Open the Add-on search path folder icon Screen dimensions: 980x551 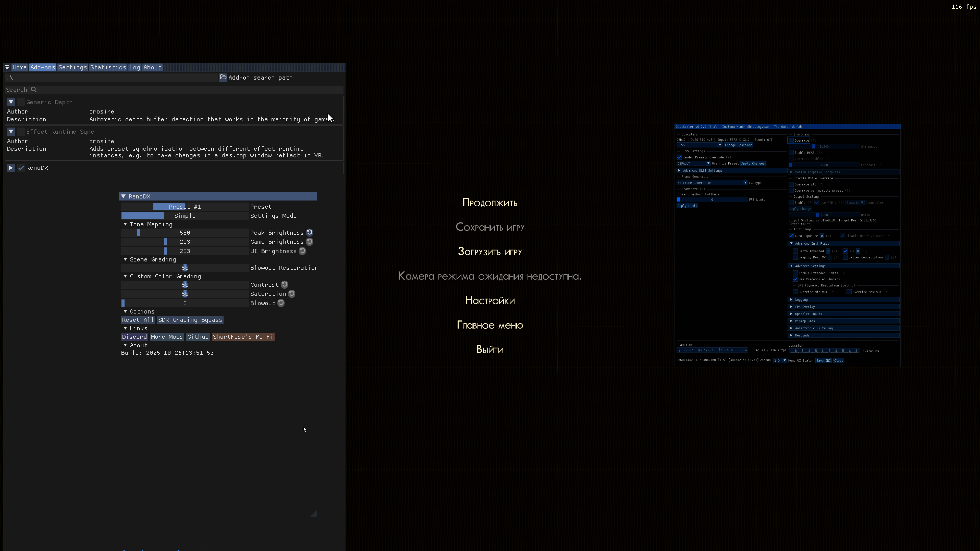click(223, 77)
